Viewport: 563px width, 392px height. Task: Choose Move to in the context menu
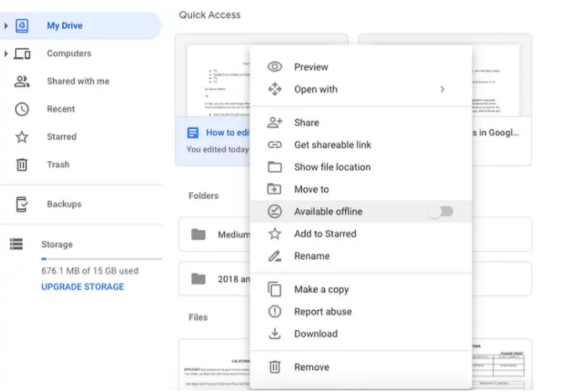[x=311, y=190]
